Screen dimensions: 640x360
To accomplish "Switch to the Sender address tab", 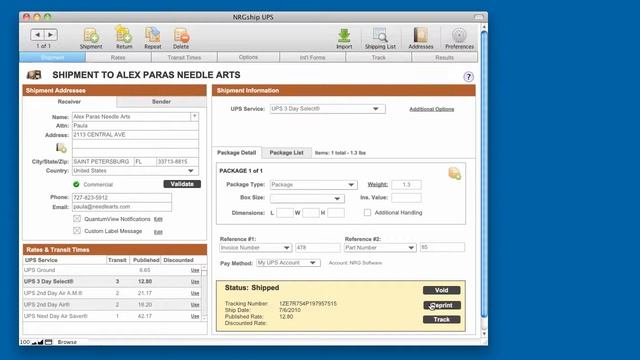I will (x=161, y=102).
